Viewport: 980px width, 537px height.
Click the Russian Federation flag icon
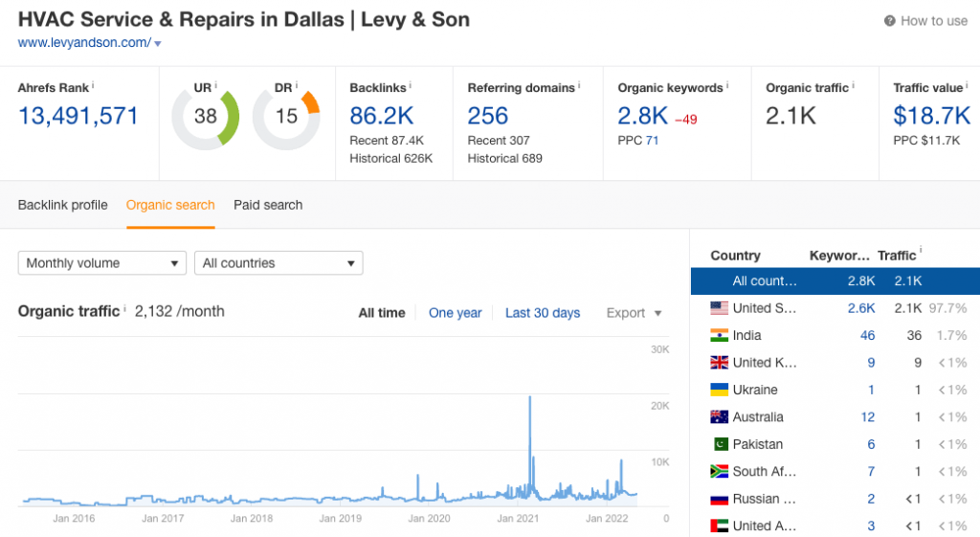(720, 499)
